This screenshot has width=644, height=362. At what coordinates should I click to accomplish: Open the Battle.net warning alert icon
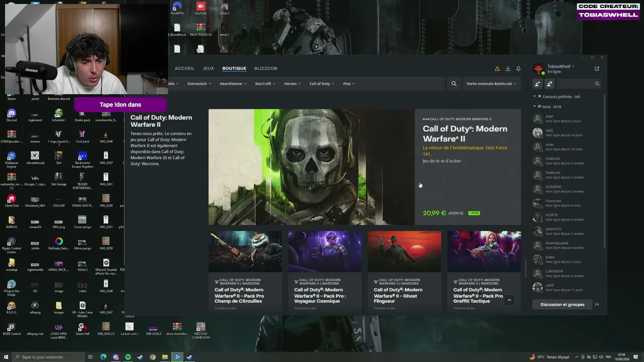[x=497, y=69]
